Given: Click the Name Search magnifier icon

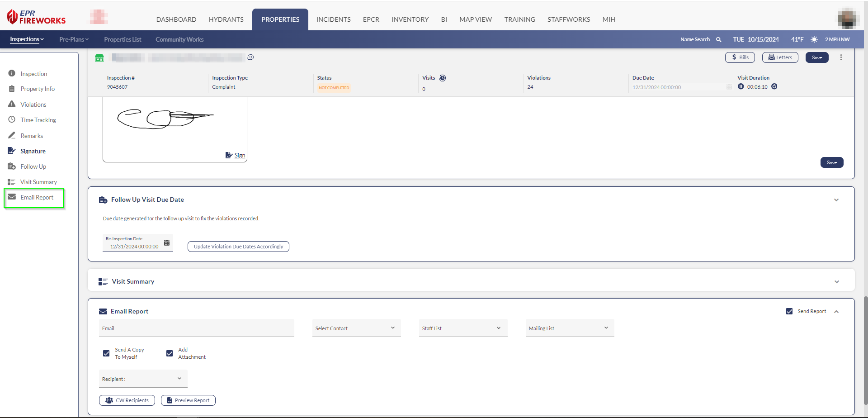Looking at the screenshot, I should [718, 40].
